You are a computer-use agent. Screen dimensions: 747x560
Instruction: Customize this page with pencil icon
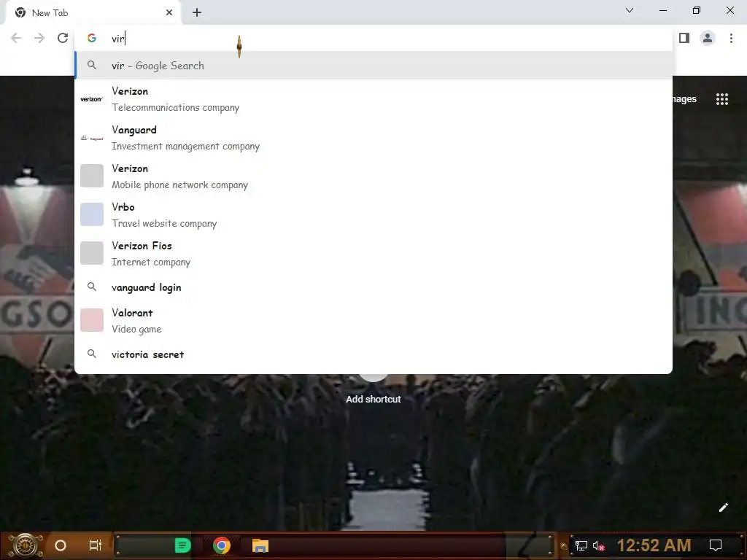723,507
